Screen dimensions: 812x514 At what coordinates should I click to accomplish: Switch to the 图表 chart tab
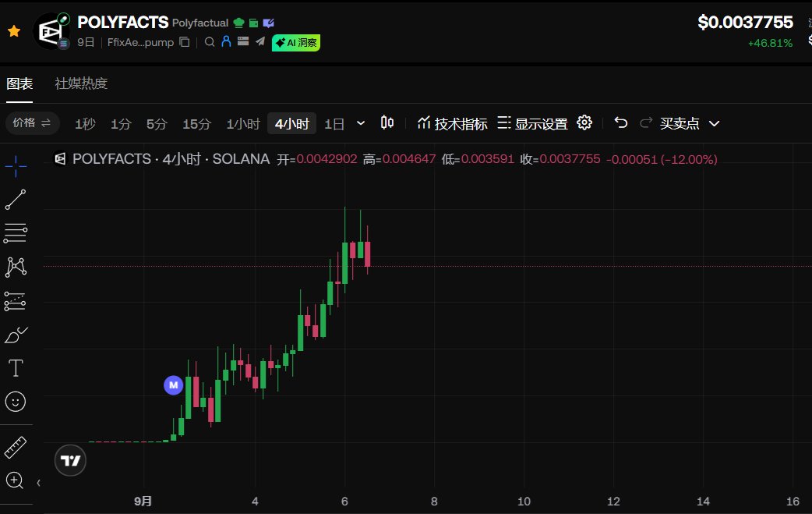tap(19, 83)
